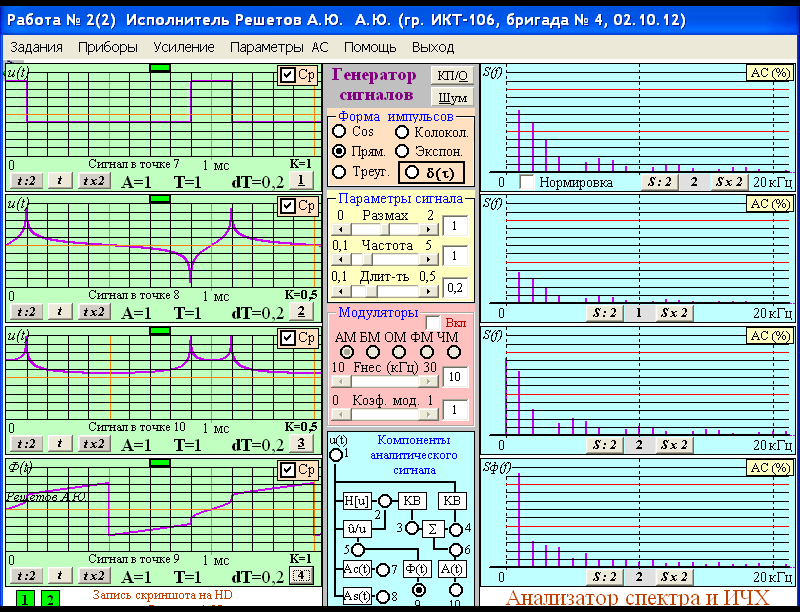Select probe point 9 below Φ(t) block

tap(418, 590)
